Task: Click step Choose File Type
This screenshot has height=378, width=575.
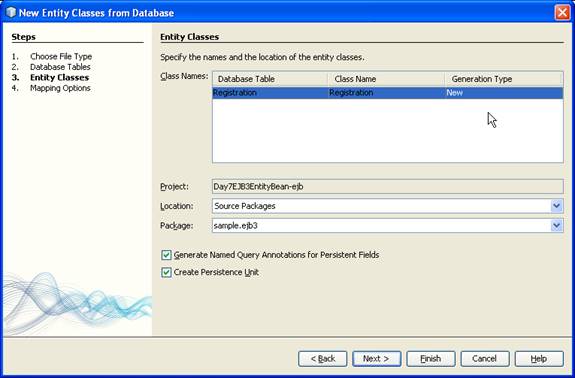Action: coord(61,56)
